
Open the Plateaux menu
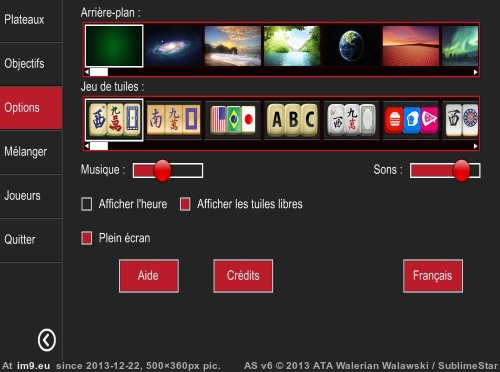click(x=31, y=20)
